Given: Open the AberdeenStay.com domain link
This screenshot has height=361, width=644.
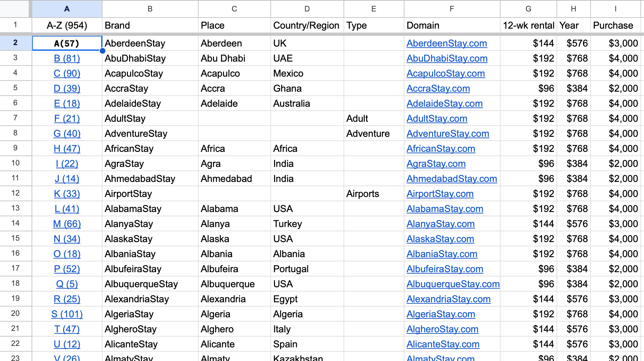Looking at the screenshot, I should 446,43.
